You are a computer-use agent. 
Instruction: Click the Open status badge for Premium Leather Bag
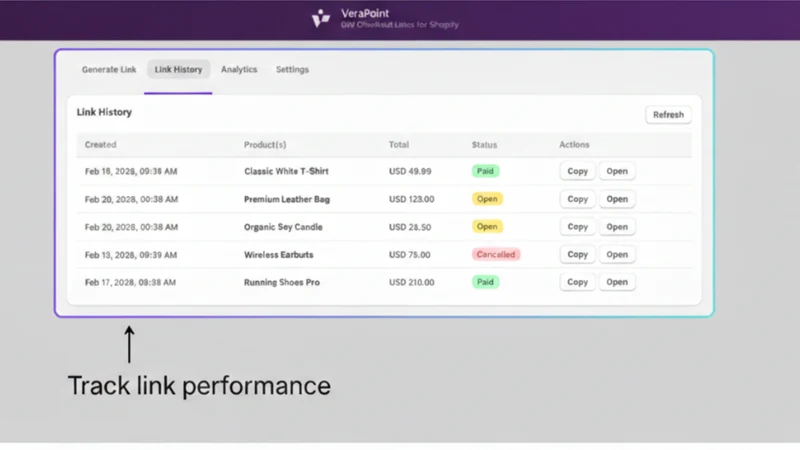(x=487, y=198)
